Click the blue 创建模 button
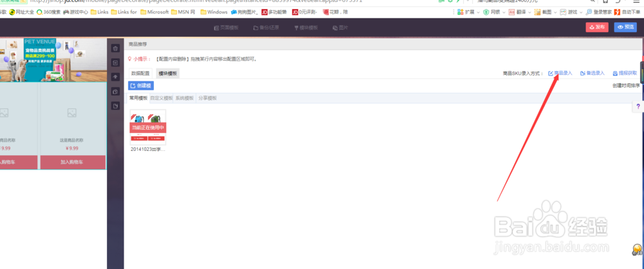 141,86
